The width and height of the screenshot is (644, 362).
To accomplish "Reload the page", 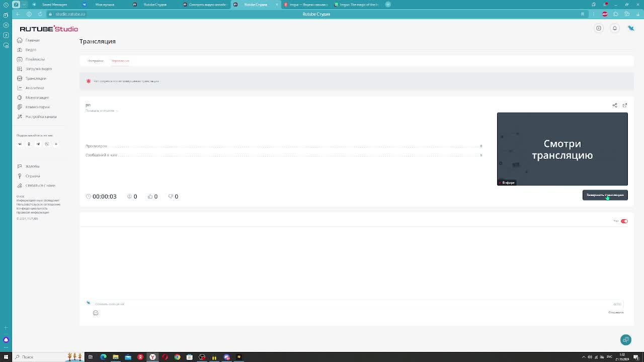I will [40, 14].
